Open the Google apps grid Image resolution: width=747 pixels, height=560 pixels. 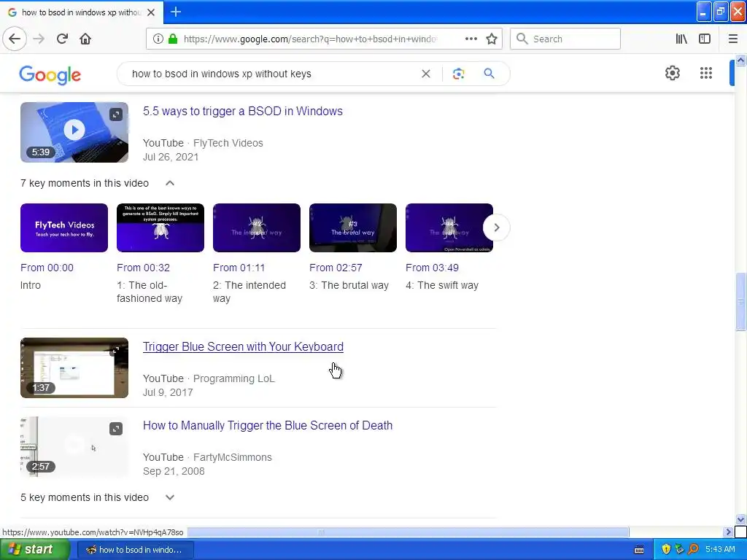(x=705, y=73)
